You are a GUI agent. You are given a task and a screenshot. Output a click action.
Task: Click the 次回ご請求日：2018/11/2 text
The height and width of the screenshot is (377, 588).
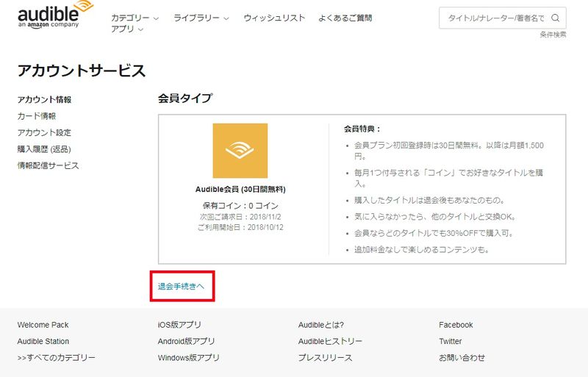[240, 217]
